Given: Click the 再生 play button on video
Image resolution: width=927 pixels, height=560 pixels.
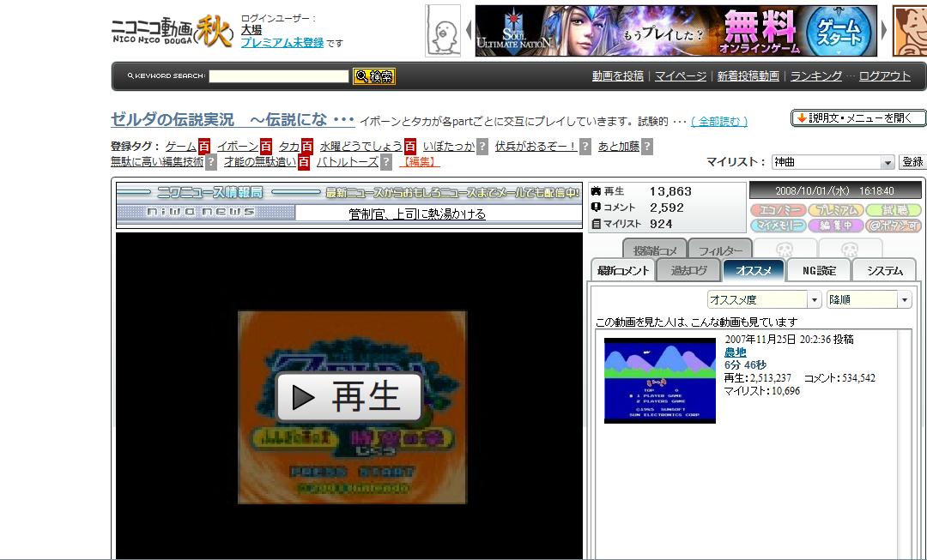Looking at the screenshot, I should pos(348,397).
